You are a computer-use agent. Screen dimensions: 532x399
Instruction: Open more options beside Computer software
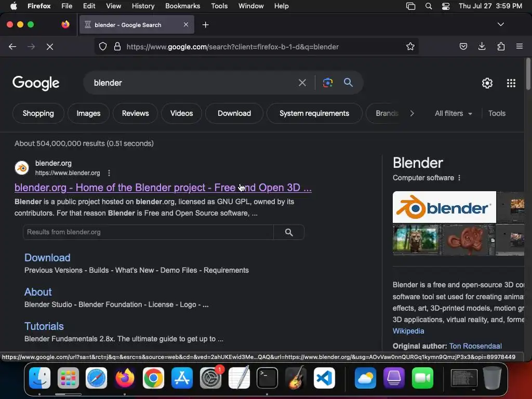(x=459, y=178)
